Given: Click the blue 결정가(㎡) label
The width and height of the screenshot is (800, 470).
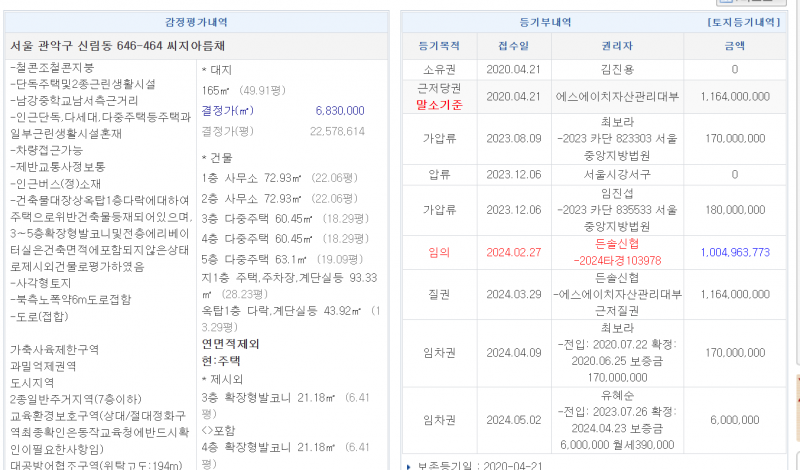Looking at the screenshot, I should [x=226, y=110].
